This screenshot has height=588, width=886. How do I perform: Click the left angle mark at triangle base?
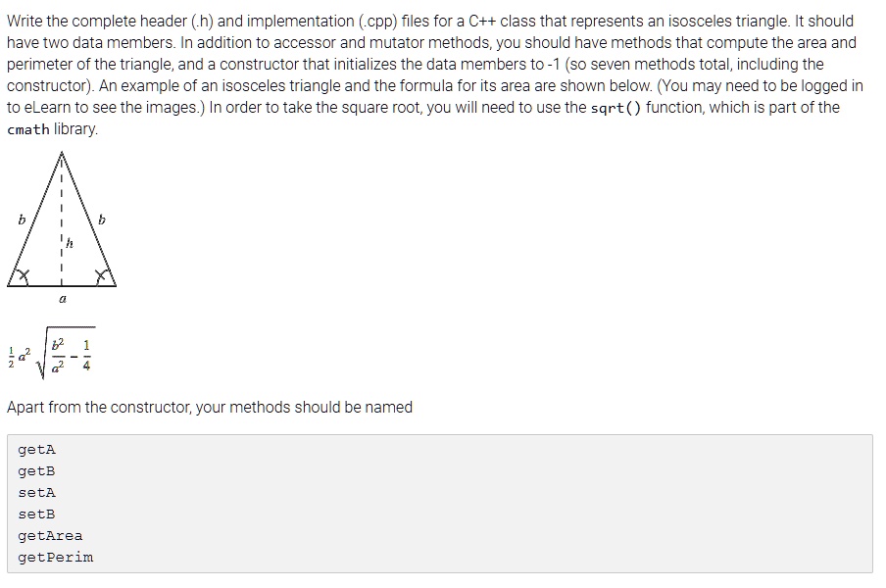pos(22,276)
